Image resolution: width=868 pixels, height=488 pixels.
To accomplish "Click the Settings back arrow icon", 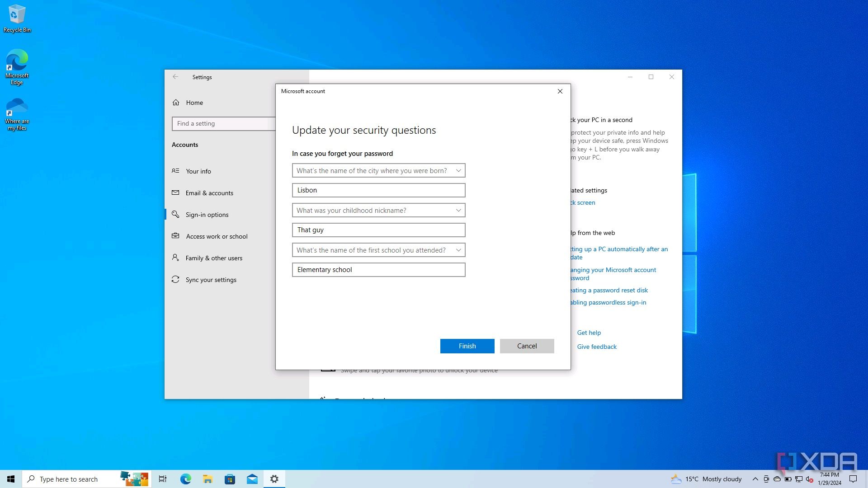I will click(x=175, y=76).
